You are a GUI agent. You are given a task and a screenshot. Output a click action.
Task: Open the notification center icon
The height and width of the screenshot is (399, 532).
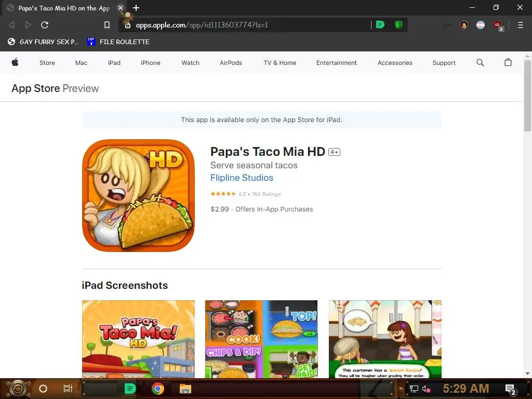pyautogui.click(x=511, y=389)
